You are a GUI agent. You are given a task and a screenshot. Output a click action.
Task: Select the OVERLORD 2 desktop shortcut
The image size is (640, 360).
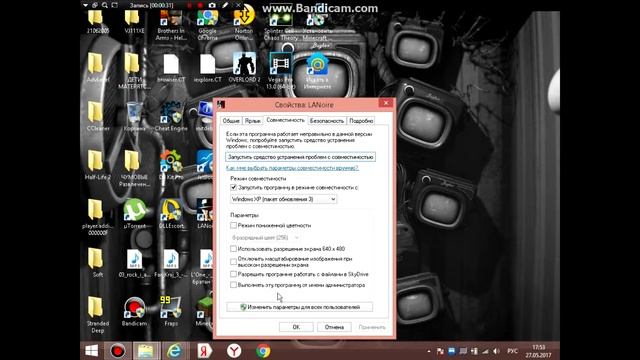pyautogui.click(x=244, y=67)
